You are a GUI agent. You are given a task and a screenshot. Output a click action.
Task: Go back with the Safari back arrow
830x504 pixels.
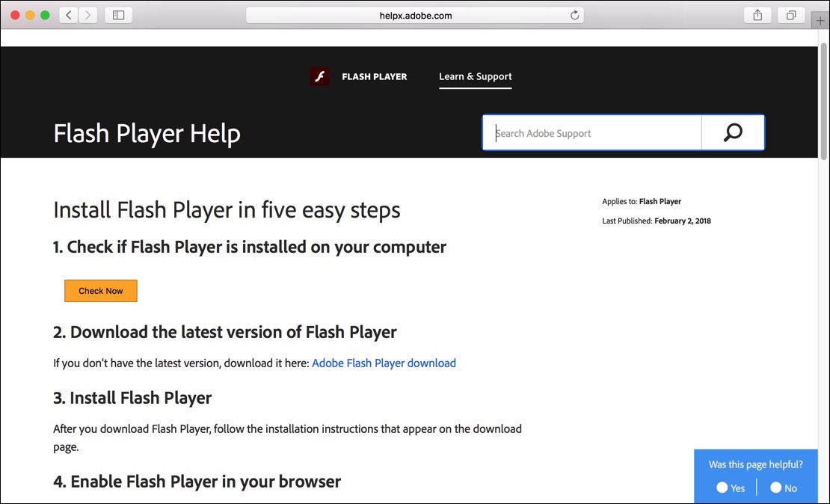(68, 16)
